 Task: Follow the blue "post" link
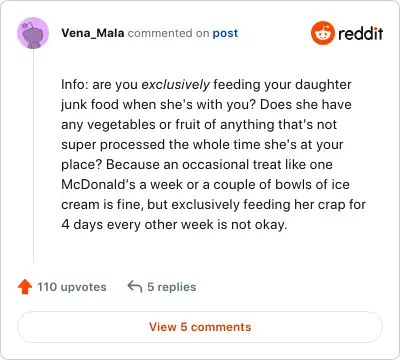coord(225,33)
